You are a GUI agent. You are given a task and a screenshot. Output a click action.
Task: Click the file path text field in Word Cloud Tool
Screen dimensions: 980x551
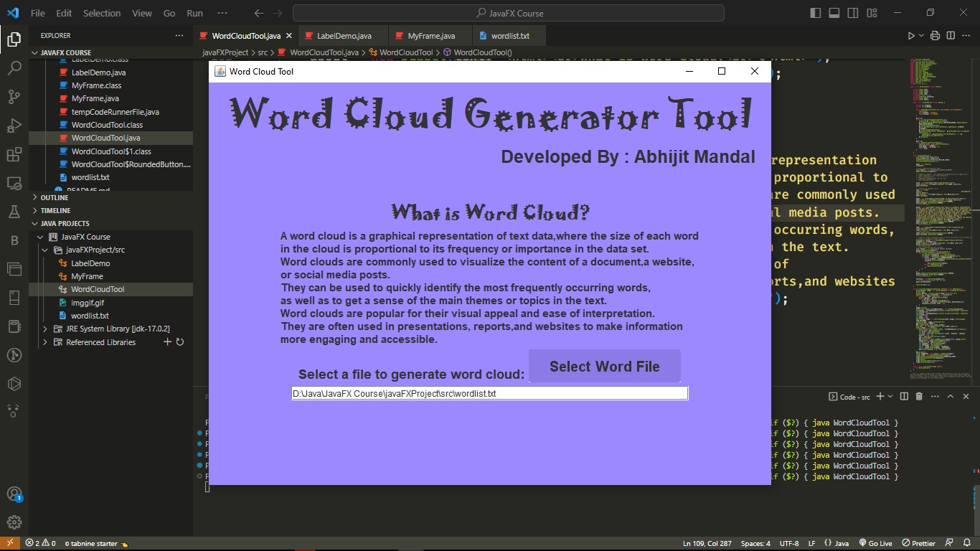pos(490,393)
